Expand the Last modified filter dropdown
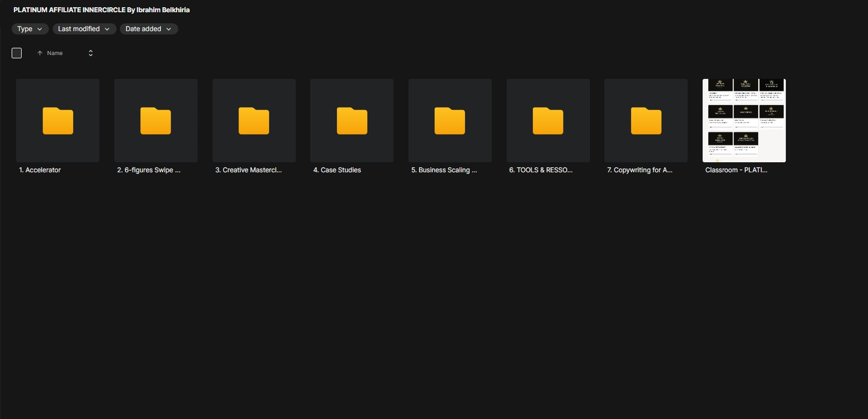Viewport: 868px width, 419px height. pos(84,29)
